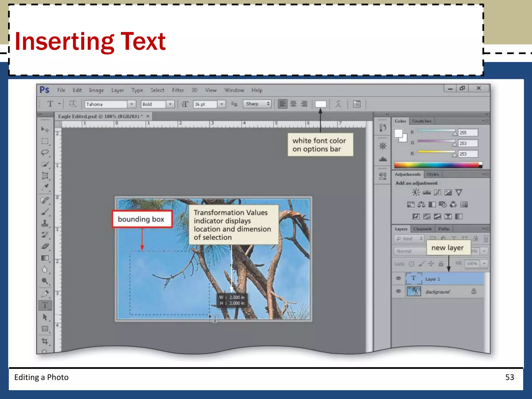The image size is (532, 399).
Task: Toggle lock image pixels
Action: coord(421,264)
